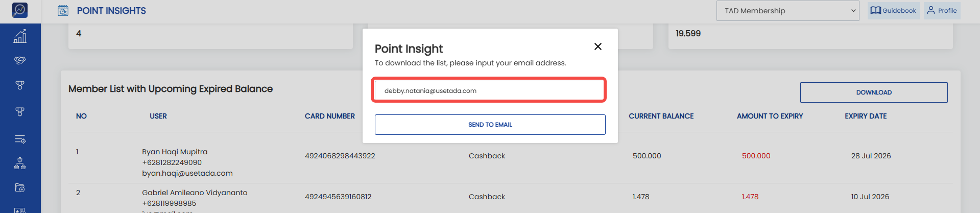Select the second medal sidebar icon
Screen dimensions: 980x213
pos(20,111)
